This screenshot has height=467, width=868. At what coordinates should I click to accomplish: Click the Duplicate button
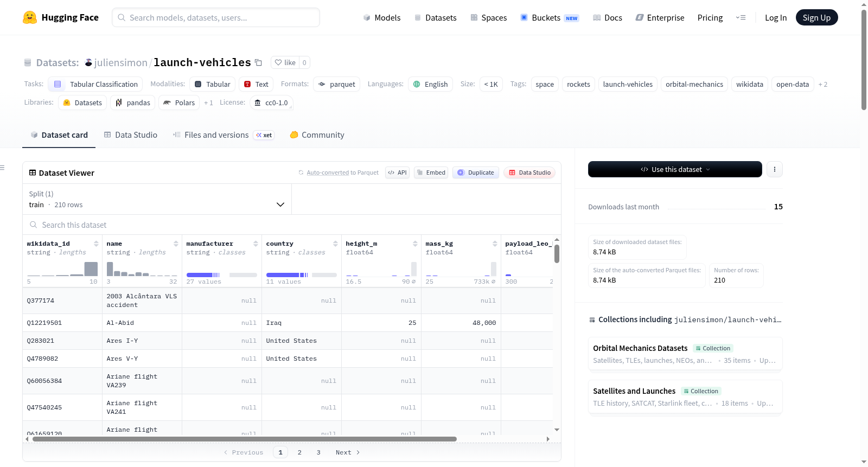pyautogui.click(x=476, y=172)
